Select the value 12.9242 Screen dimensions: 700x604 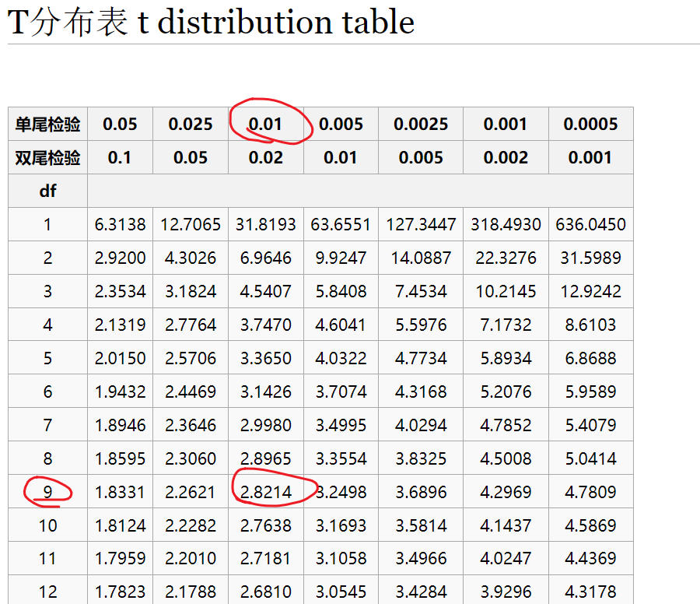click(590, 291)
